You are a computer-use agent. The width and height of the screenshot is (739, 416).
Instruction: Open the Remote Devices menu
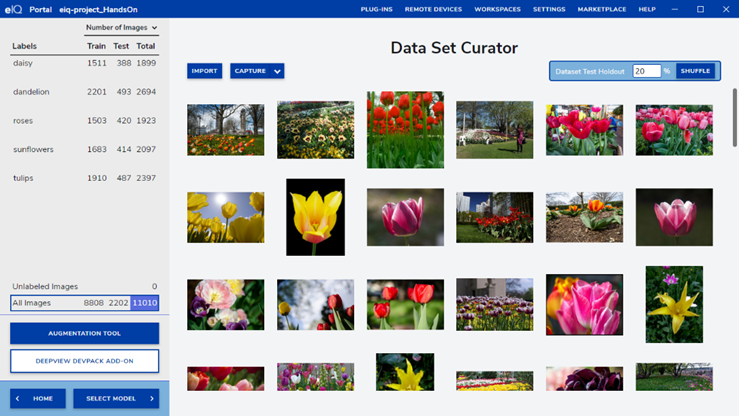click(x=433, y=9)
